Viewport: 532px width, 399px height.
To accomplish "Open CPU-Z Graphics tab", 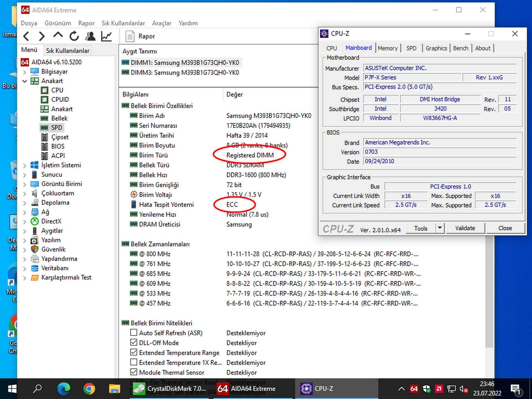I will pos(436,48).
